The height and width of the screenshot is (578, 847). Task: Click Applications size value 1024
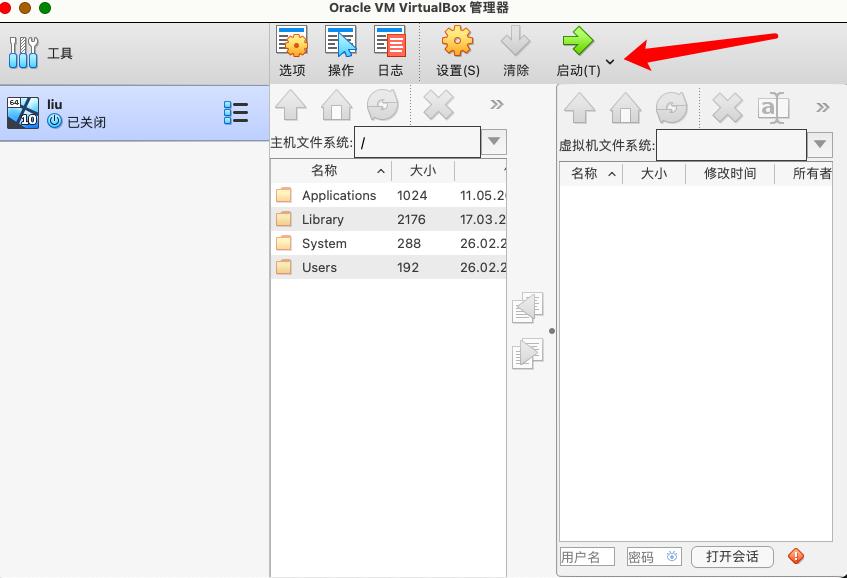412,196
